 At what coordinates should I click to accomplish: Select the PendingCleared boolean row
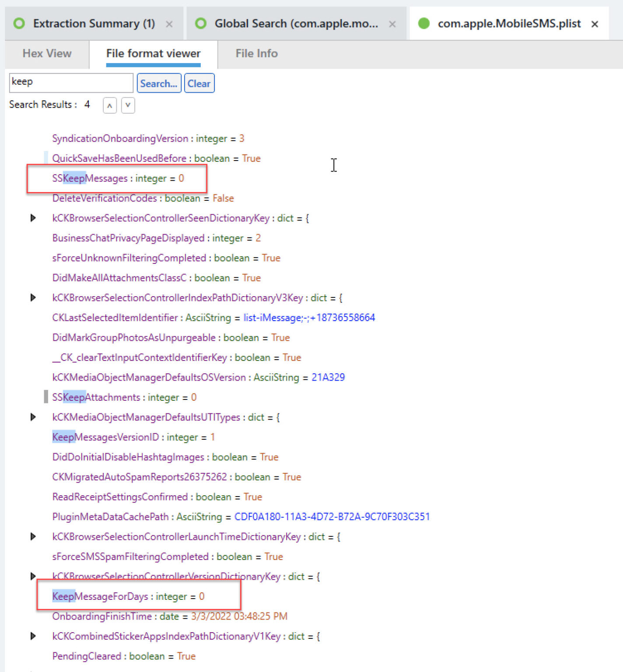124,656
